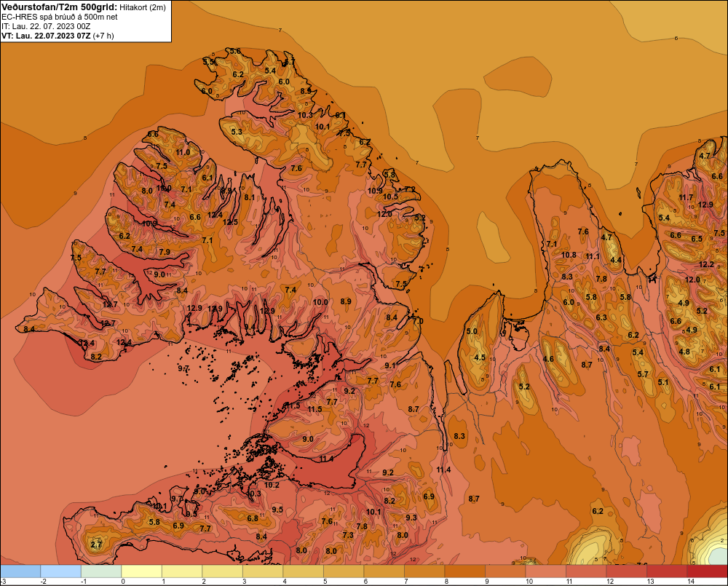728x586 pixels.
Task: Select the 5.7 temperature label
Action: tap(643, 373)
